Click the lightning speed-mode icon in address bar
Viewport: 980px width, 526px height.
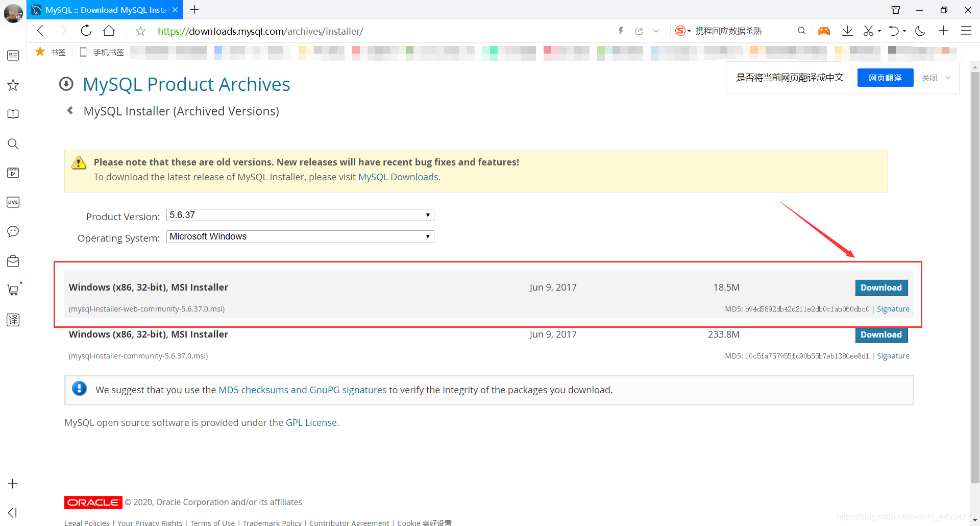621,31
